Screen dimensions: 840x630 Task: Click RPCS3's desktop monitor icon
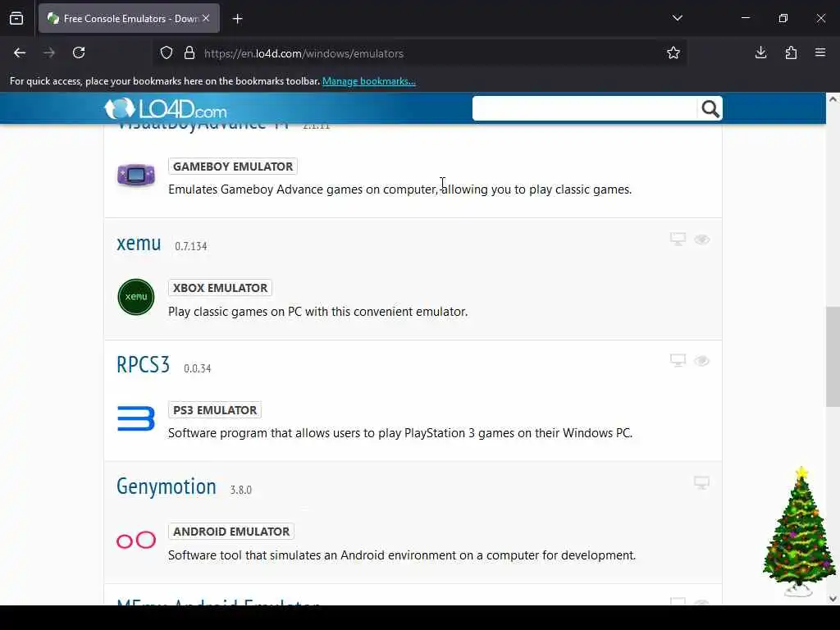click(x=678, y=361)
